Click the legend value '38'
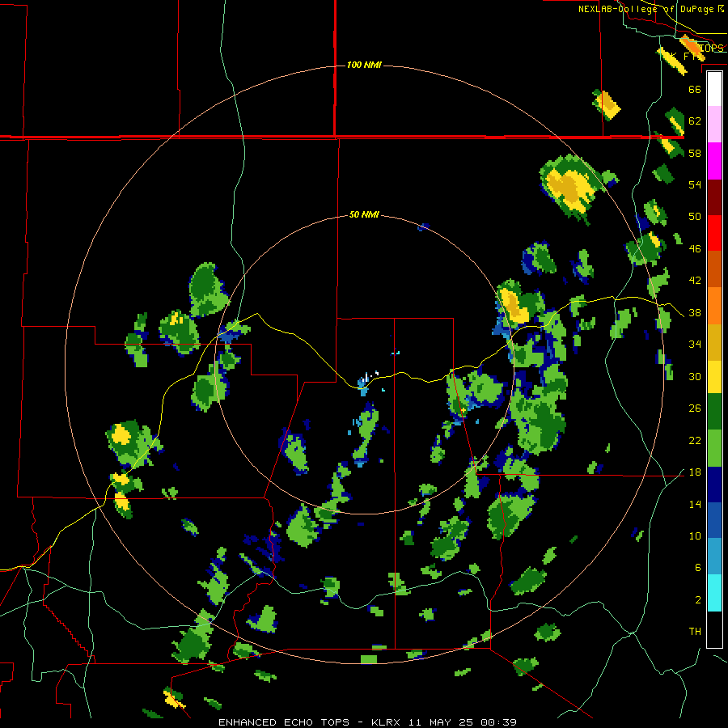This screenshot has width=728, height=728. pos(695,313)
